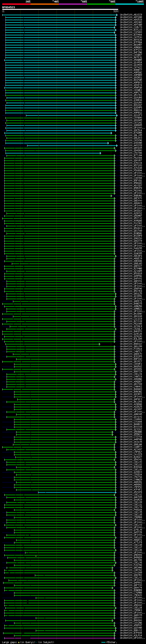
Task: Open hit UniRef100_C1MLT3
Action: (131, 27)
